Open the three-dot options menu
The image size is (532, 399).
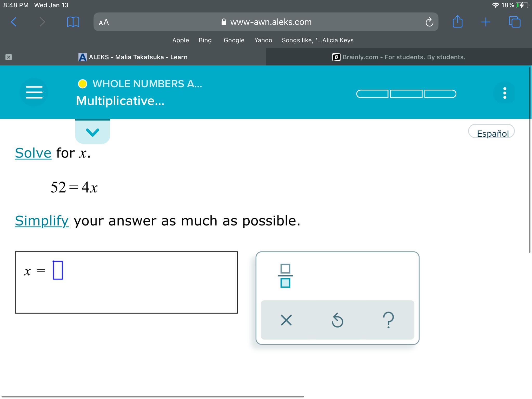click(504, 93)
